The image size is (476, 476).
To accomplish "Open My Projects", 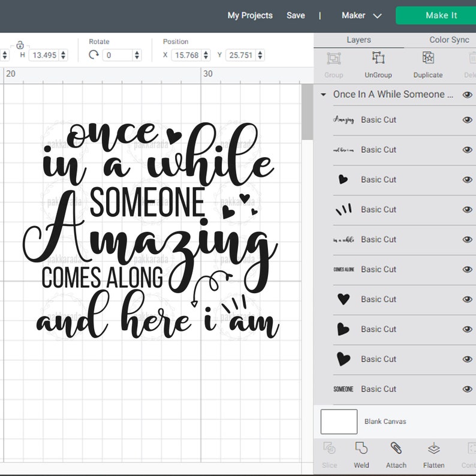I will pos(250,16).
